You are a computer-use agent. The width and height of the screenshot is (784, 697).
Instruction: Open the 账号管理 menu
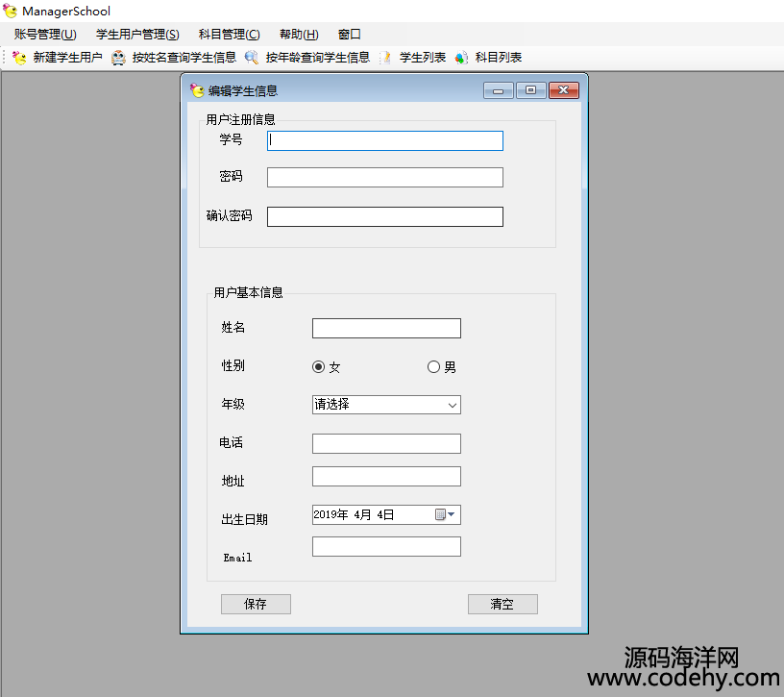tap(45, 35)
